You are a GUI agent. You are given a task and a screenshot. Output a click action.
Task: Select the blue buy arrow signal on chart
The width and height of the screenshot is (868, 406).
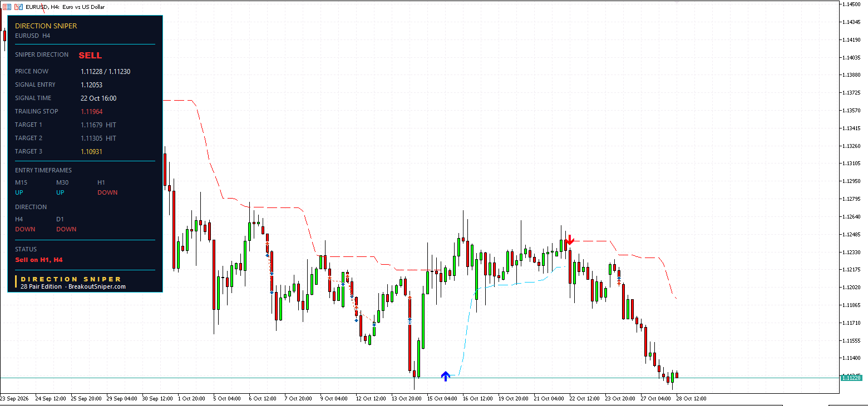[x=445, y=376]
